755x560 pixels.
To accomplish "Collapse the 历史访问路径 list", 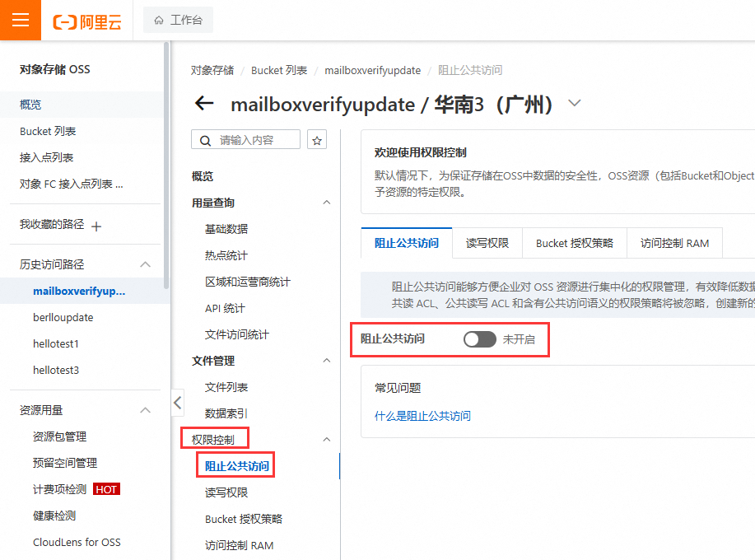I will (146, 264).
